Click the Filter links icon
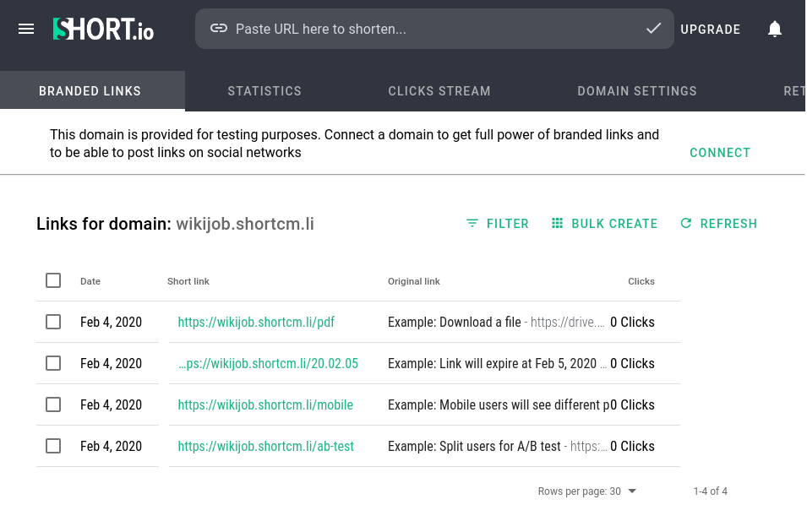This screenshot has width=807, height=532. pos(472,224)
